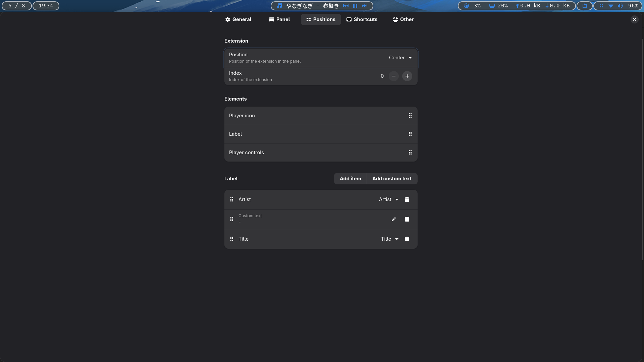Open the clipboard indicator in top bar
644x362 pixels.
(x=585, y=6)
